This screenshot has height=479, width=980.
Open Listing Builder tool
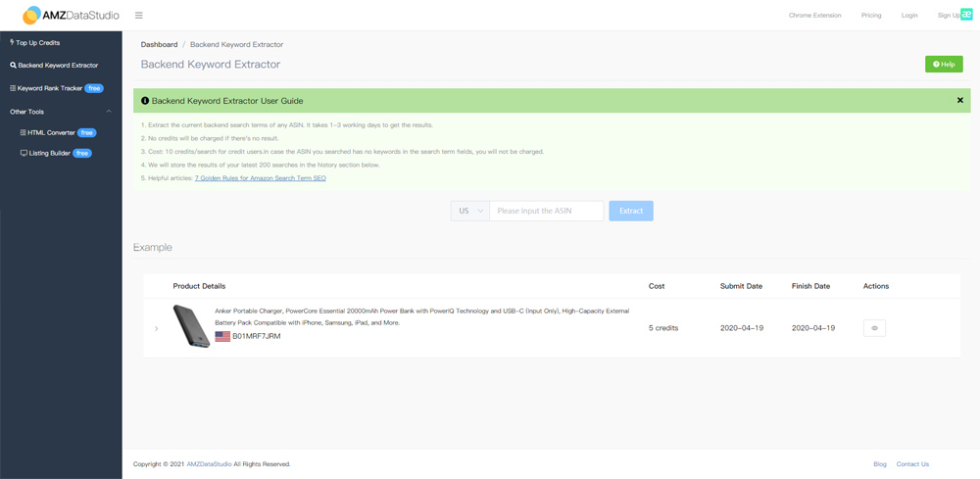tap(49, 153)
